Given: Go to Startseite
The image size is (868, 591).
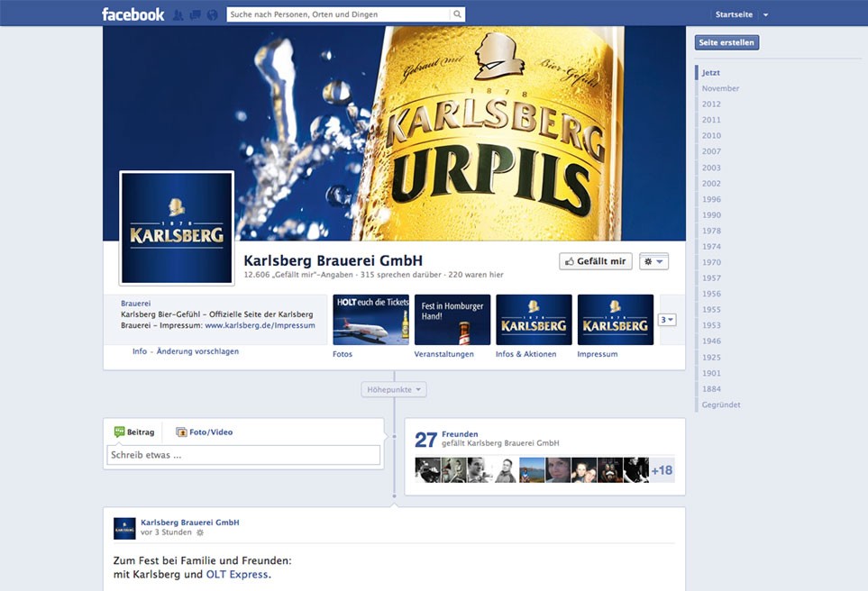Looking at the screenshot, I should click(x=734, y=14).
